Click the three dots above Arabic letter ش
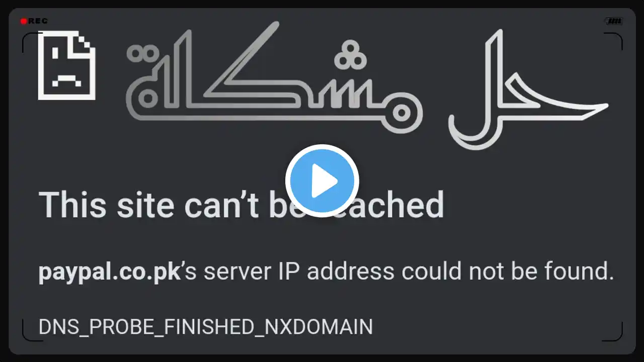This screenshot has width=644, height=362. (350, 54)
